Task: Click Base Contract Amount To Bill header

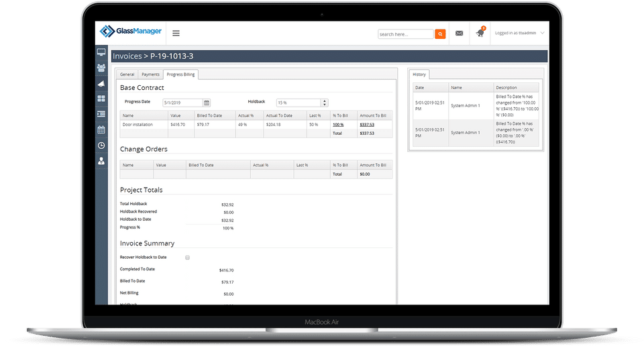Action: point(374,116)
